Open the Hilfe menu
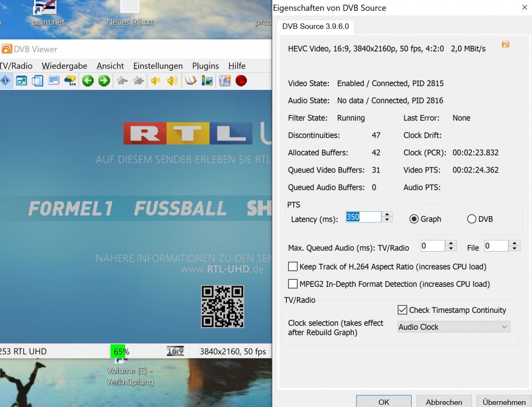 click(x=237, y=66)
